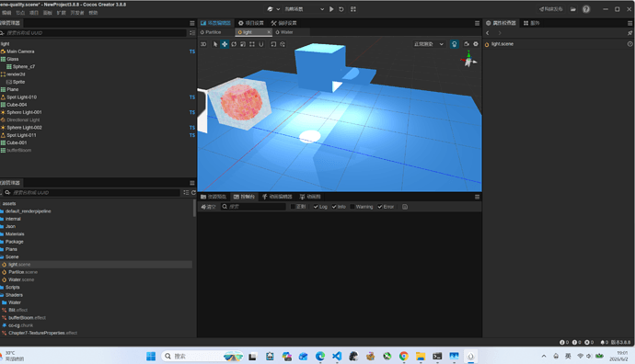Screen dimensions: 635x364
Task: Enable the regex checkbox in console
Action: [x=293, y=207]
